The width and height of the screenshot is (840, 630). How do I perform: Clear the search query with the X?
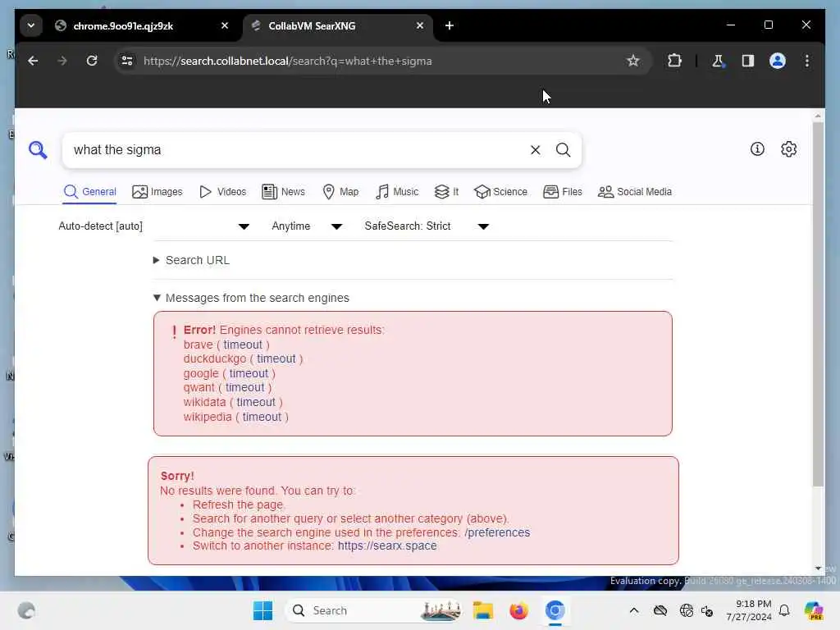535,150
